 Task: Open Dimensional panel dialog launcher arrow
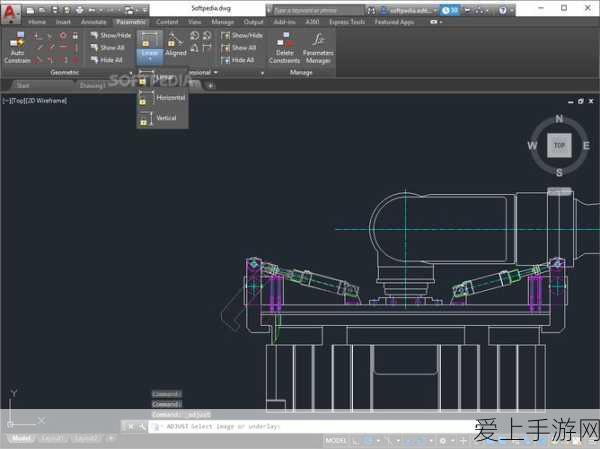(262, 73)
